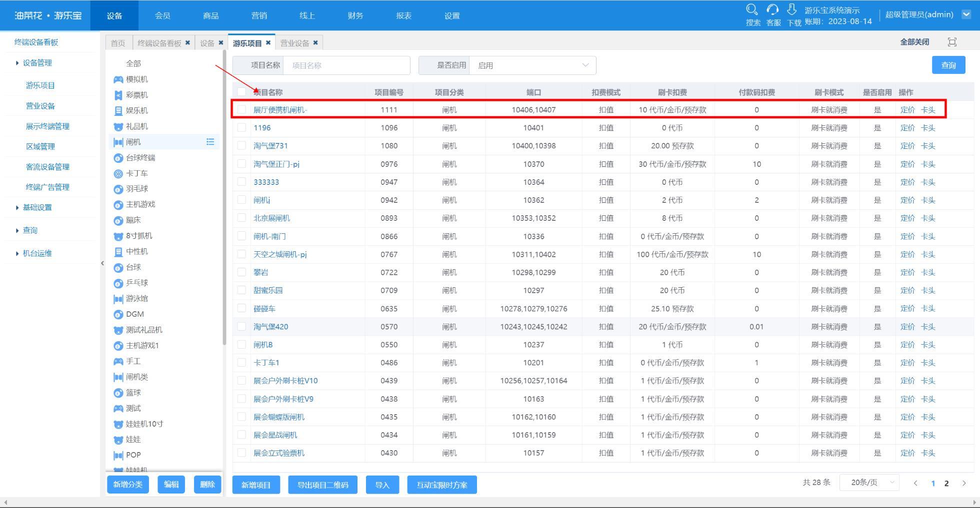Select 主机游戏 category icon

coord(118,205)
